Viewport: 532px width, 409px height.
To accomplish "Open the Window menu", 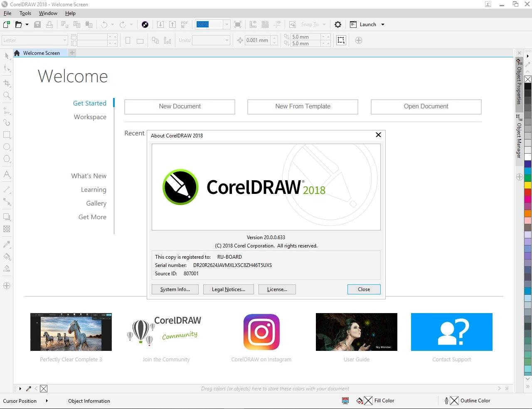I will coord(48,13).
